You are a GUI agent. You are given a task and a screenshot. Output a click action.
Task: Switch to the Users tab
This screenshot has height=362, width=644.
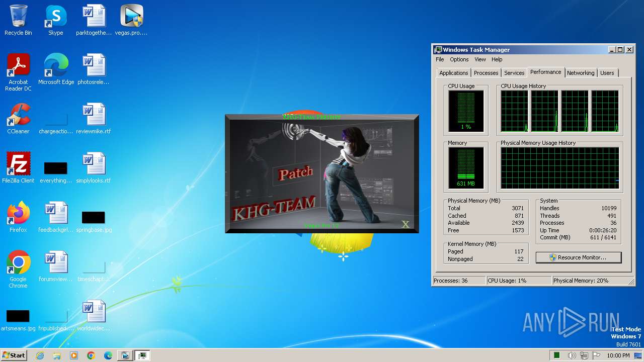point(607,73)
